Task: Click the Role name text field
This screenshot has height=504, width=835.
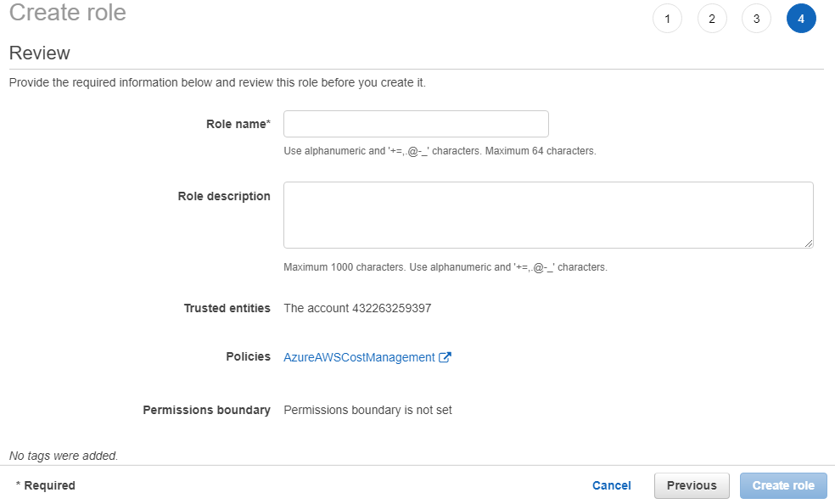Action: coord(416,124)
